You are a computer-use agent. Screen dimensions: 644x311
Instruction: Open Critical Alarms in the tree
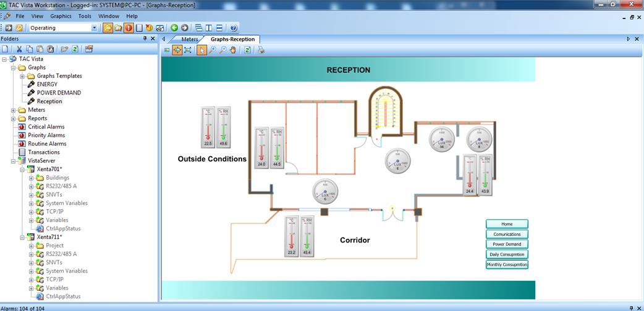point(46,126)
